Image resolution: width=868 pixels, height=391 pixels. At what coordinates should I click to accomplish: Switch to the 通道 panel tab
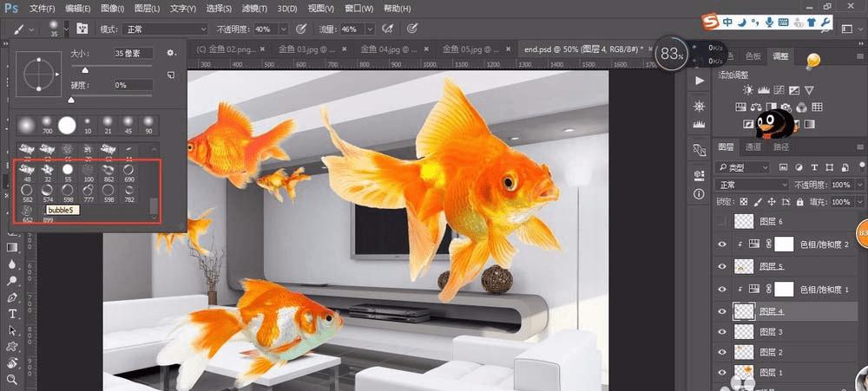tap(753, 147)
